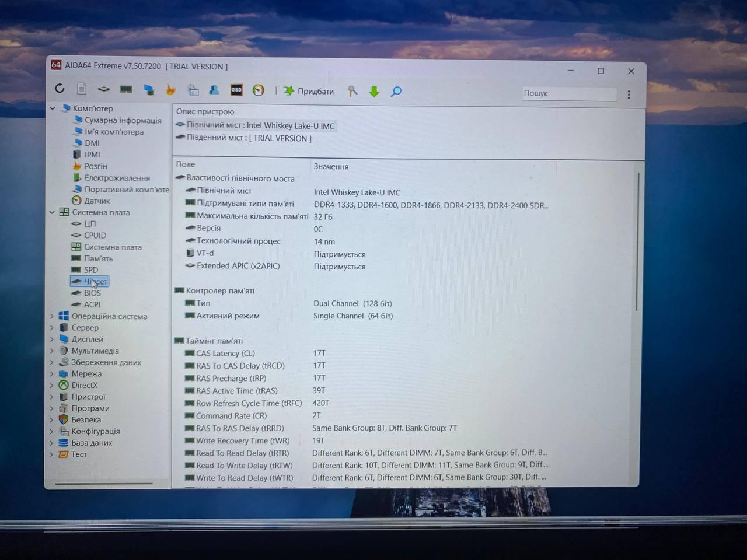Expand the Мережа tree node
This screenshot has height=560, width=747.
pos(51,374)
